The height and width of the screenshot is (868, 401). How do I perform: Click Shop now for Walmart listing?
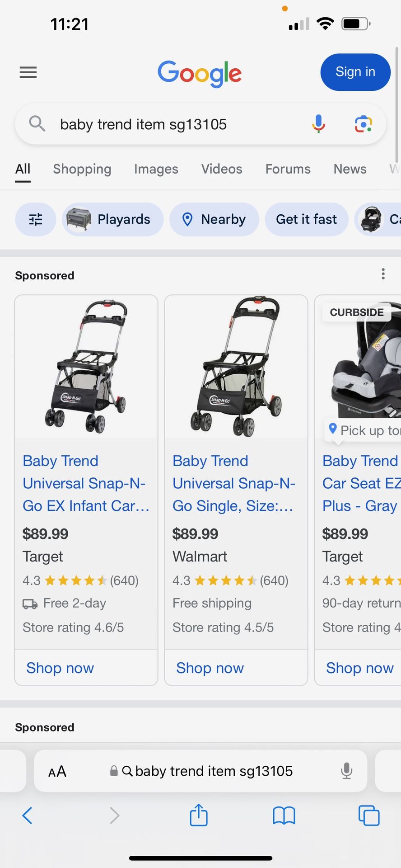tap(210, 668)
